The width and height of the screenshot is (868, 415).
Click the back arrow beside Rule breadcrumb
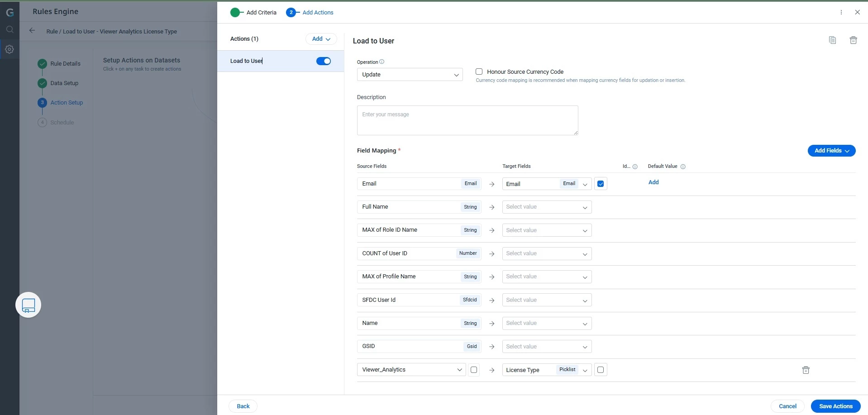(32, 31)
